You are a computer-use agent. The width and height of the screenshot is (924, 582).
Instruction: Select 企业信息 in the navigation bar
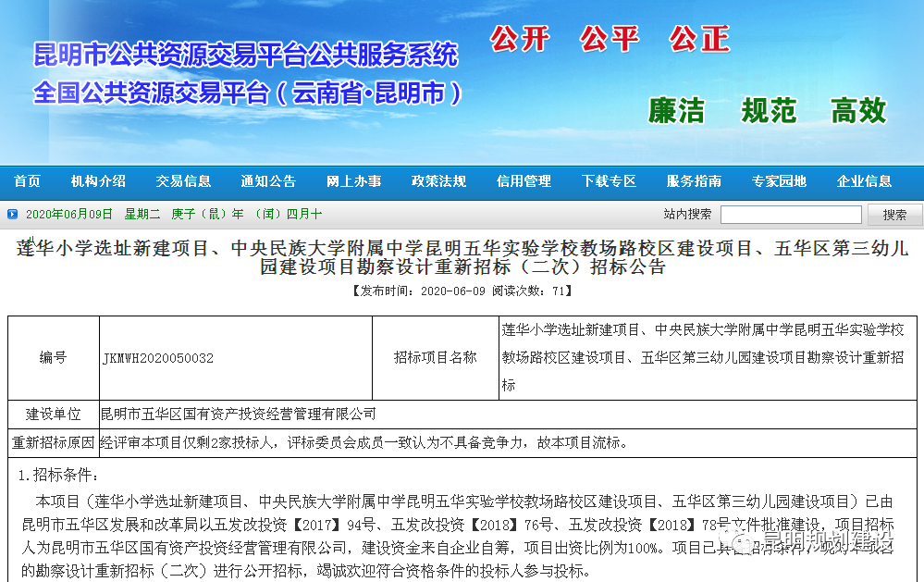click(x=864, y=181)
